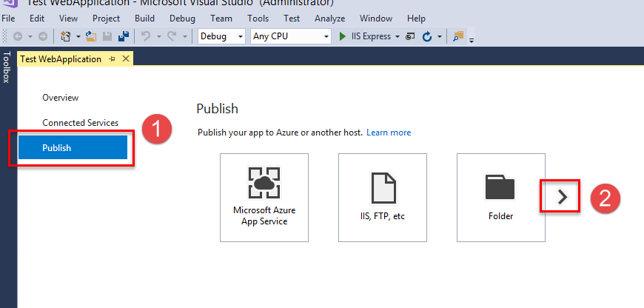The width and height of the screenshot is (644, 308).
Task: Click the Find in Files toolbar icon
Action: pos(458,36)
